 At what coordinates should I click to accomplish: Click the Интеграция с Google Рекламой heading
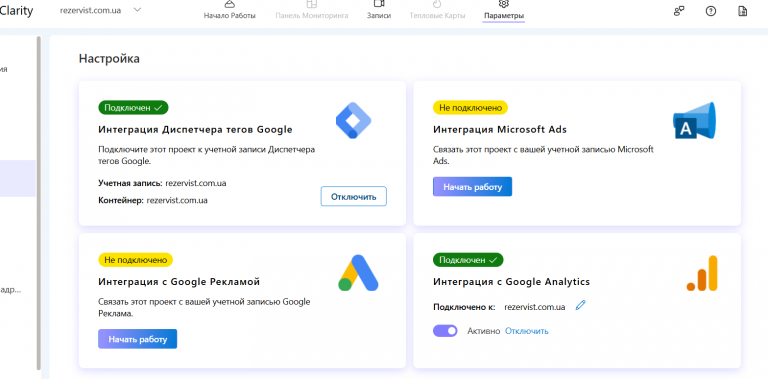click(x=179, y=282)
